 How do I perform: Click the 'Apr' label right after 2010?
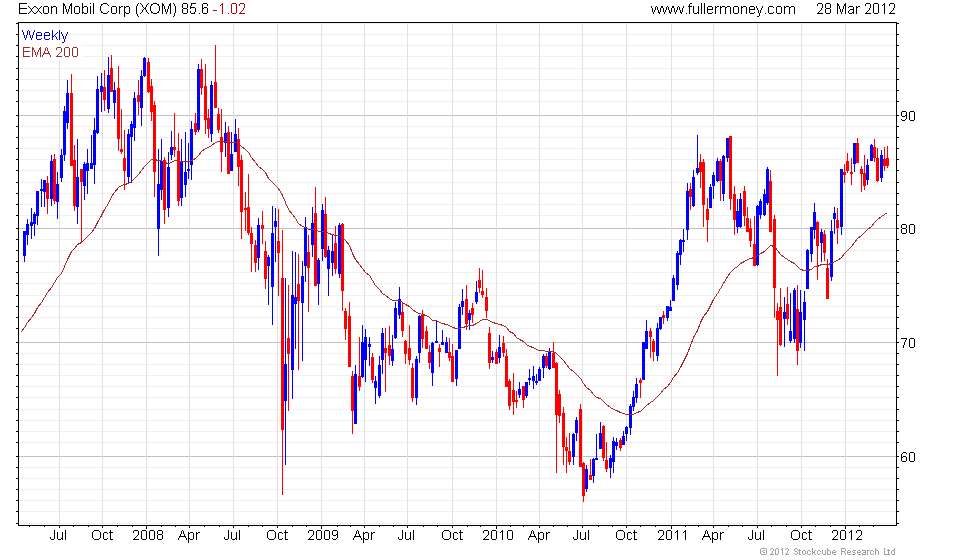pos(539,536)
